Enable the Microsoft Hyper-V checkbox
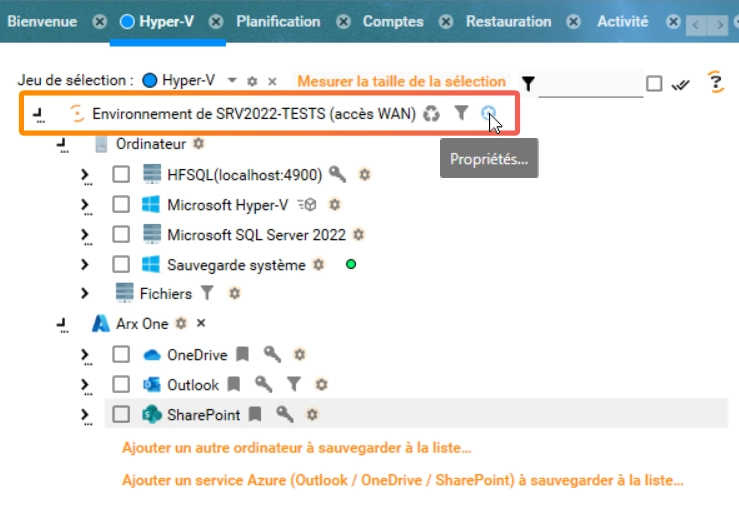Viewport: 739px width, 515px height. 121,205
